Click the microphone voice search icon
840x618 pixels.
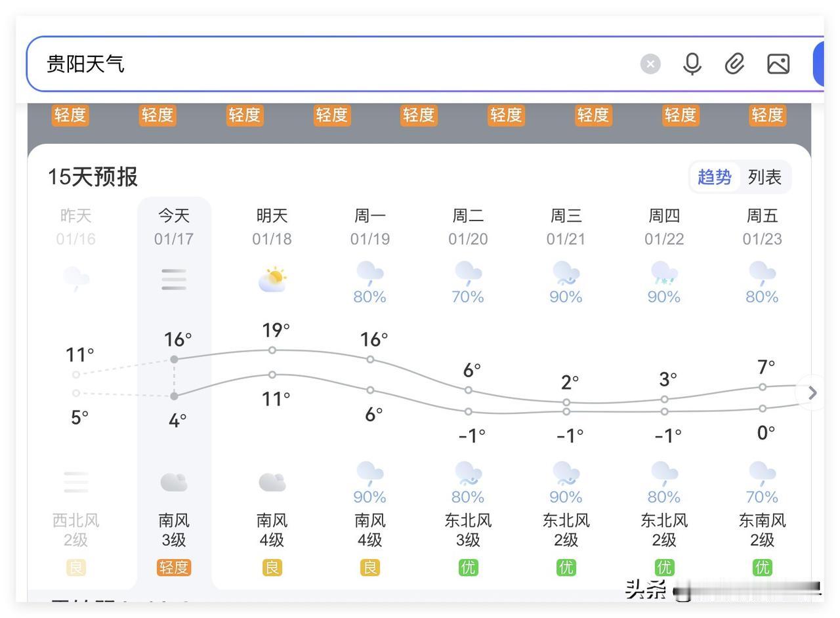click(692, 64)
